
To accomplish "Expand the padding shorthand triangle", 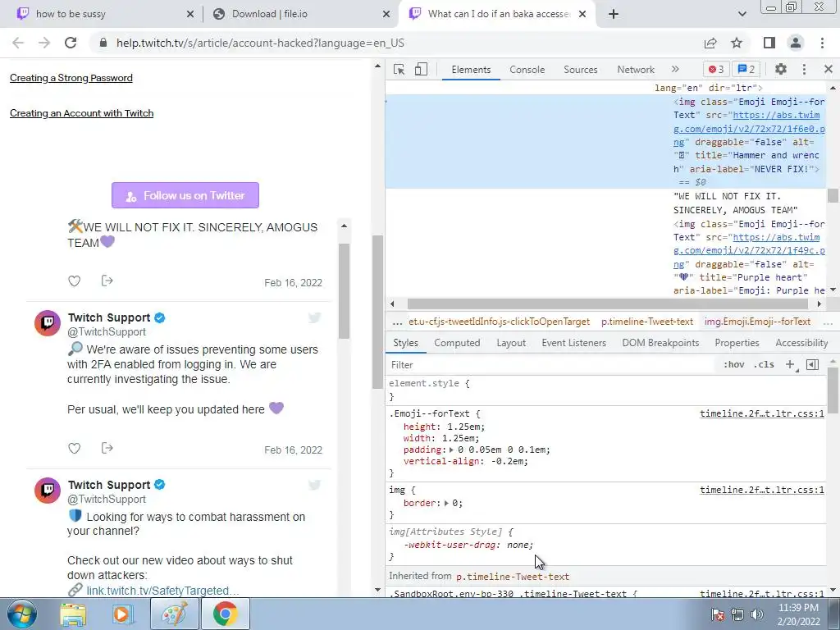I will click(451, 450).
